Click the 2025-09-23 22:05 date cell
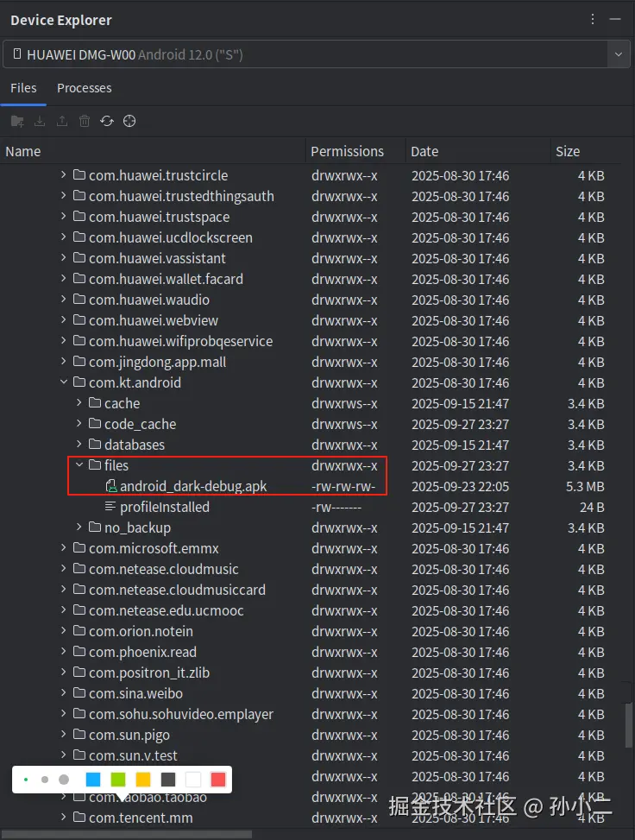 461,486
